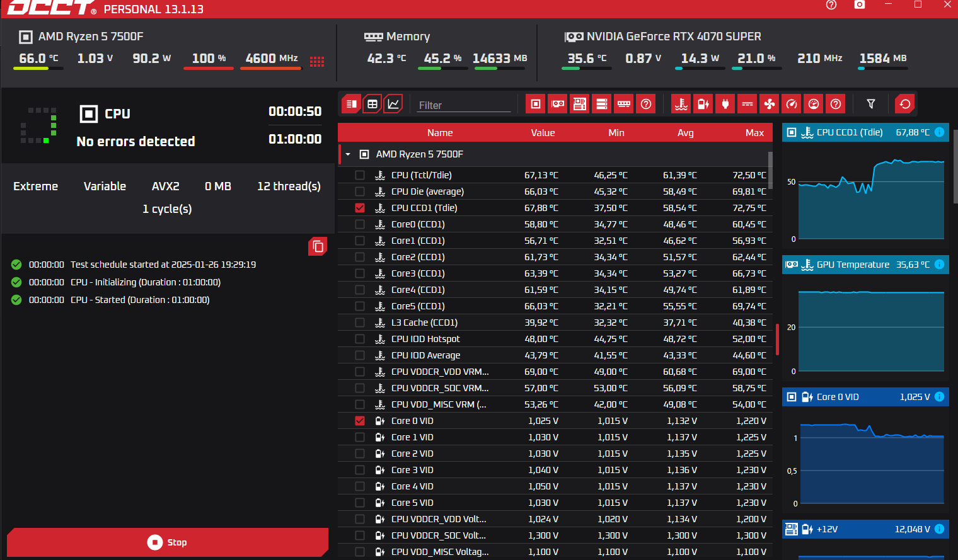Select the Core 5 VID row
Image resolution: width=958 pixels, height=560 pixels.
click(x=555, y=503)
